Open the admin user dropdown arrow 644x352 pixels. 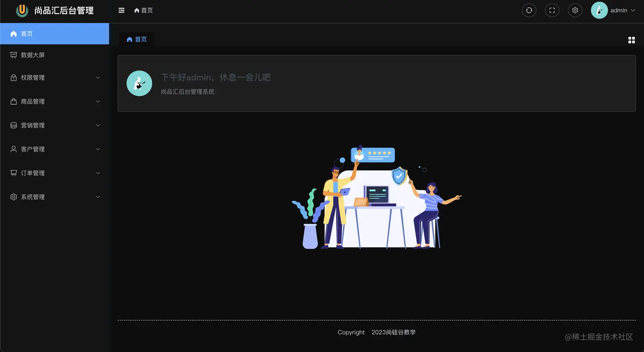pos(633,10)
